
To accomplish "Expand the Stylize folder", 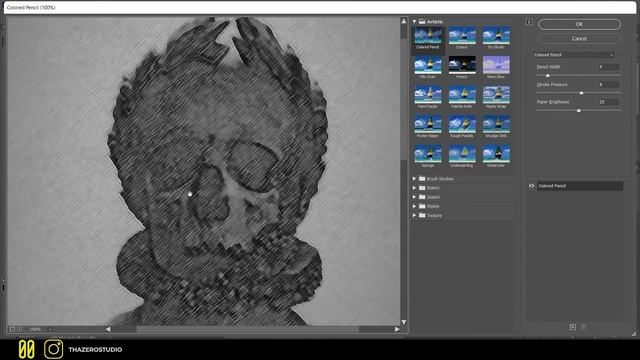I will click(x=414, y=206).
